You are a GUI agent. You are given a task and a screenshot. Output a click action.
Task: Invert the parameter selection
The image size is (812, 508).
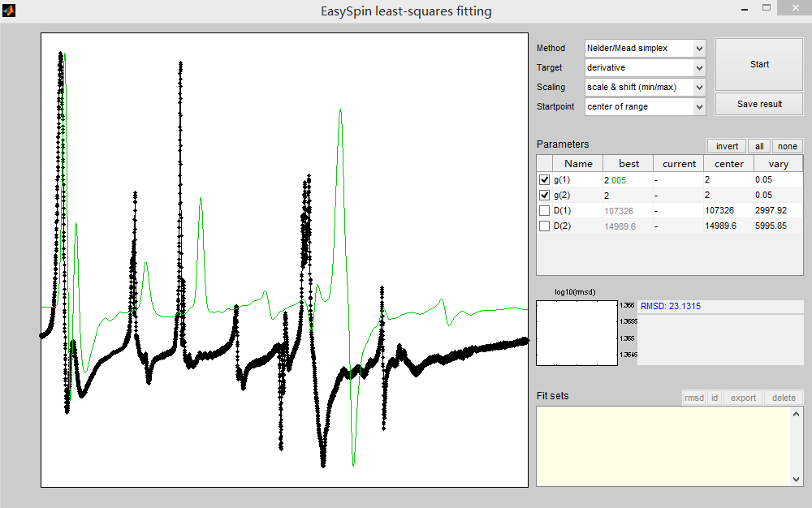[727, 146]
